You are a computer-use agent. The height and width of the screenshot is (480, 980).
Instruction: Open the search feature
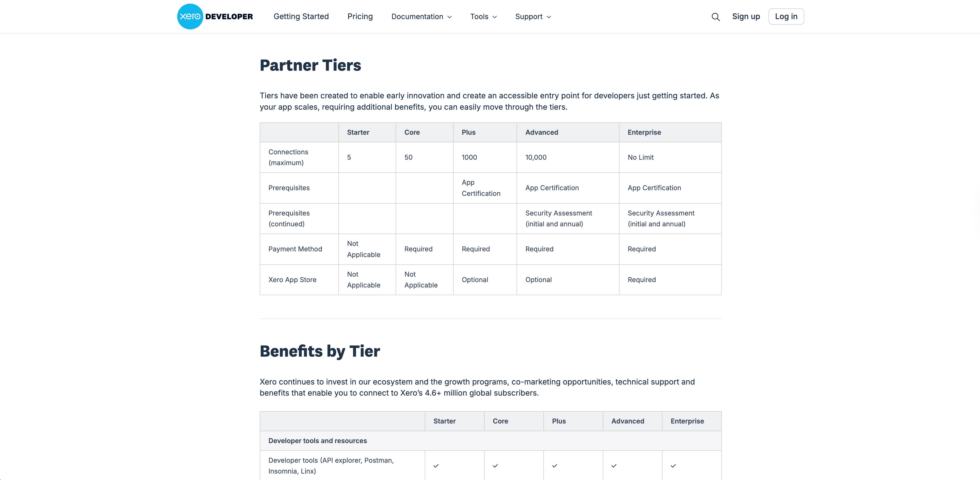coord(716,17)
